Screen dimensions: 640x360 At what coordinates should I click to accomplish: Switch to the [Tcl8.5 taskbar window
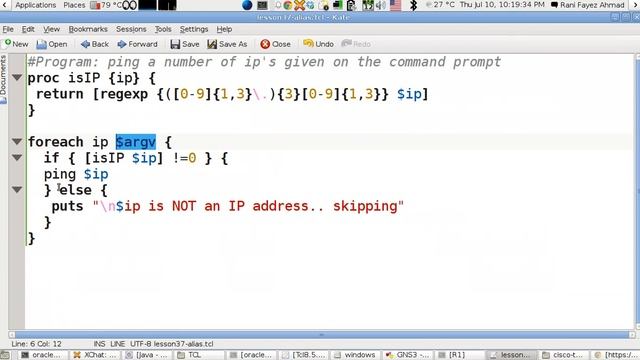304,355
